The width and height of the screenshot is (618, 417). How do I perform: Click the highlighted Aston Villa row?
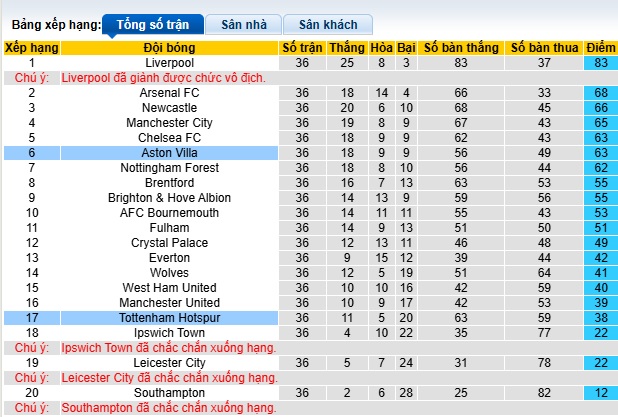169,153
